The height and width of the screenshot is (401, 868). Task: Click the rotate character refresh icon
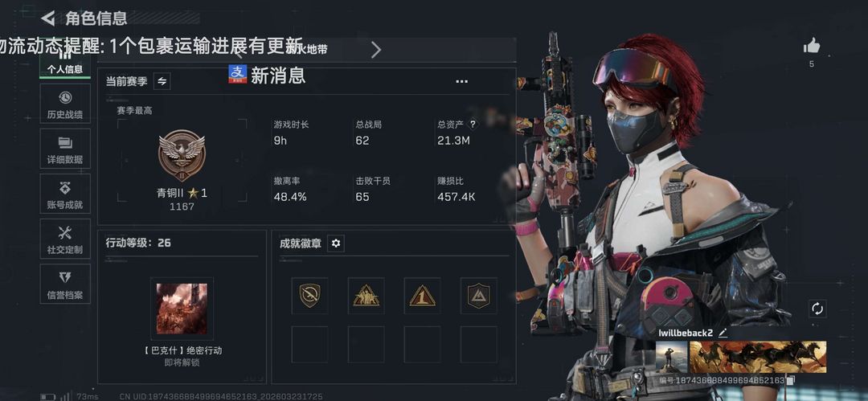[817, 309]
